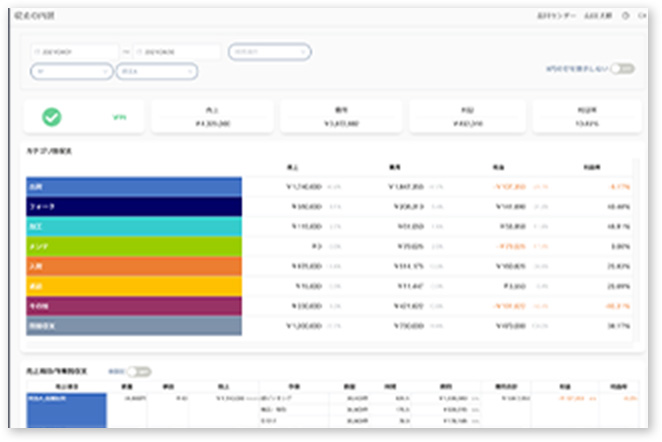Open the user name menu in header
662x442 pixels.
599,16
